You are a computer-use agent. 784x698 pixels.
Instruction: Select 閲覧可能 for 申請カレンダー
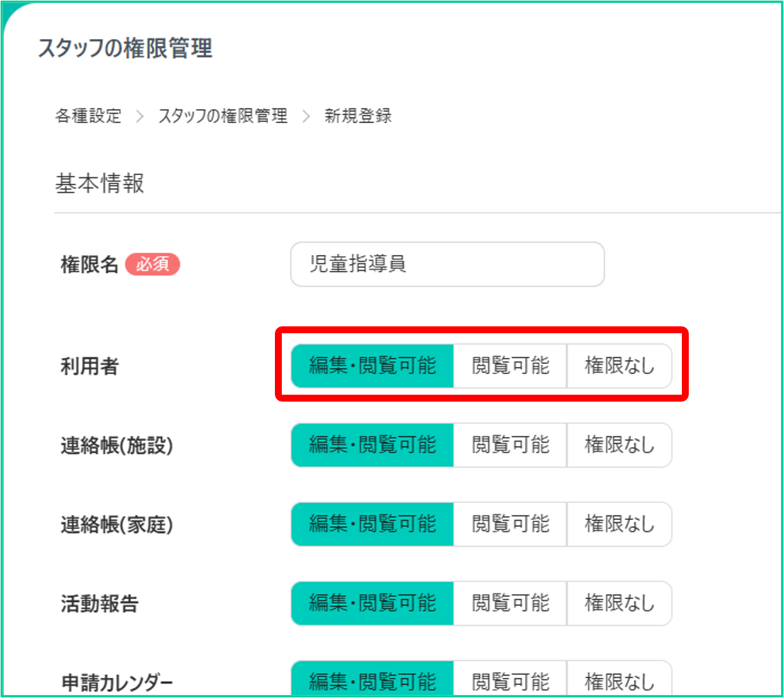[511, 679]
